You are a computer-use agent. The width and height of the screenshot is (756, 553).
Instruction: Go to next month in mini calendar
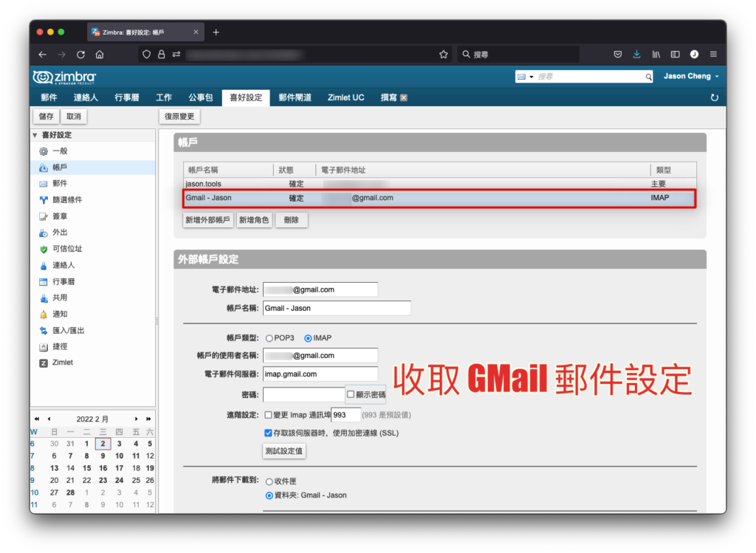point(137,419)
